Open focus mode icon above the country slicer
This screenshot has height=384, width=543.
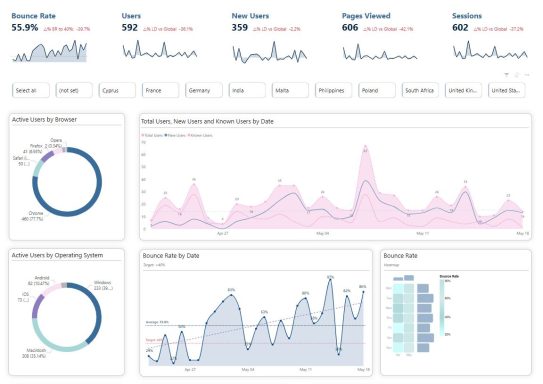coord(517,74)
